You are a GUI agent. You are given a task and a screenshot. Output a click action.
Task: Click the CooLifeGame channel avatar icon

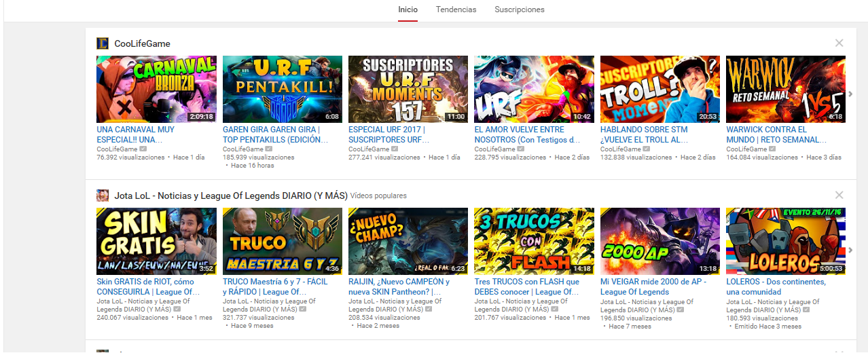[102, 43]
